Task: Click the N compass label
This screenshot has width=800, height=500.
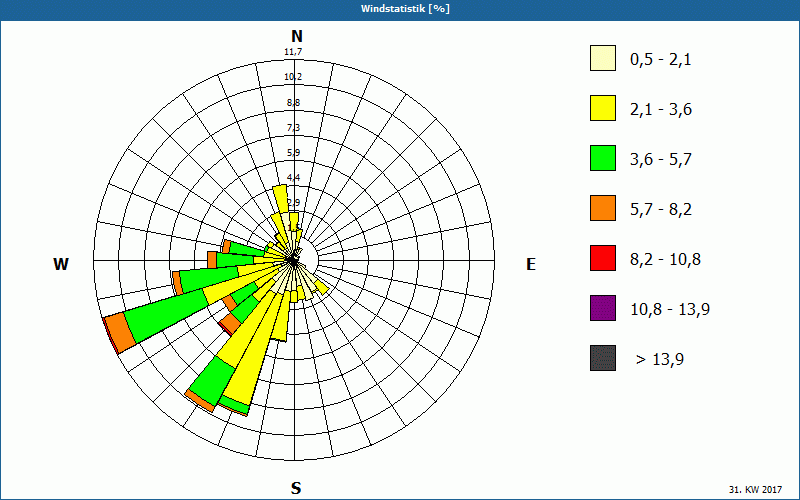Action: 296,36
